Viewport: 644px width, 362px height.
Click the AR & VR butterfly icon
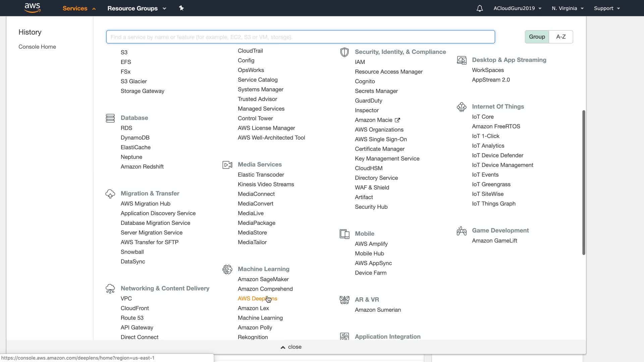tap(344, 300)
